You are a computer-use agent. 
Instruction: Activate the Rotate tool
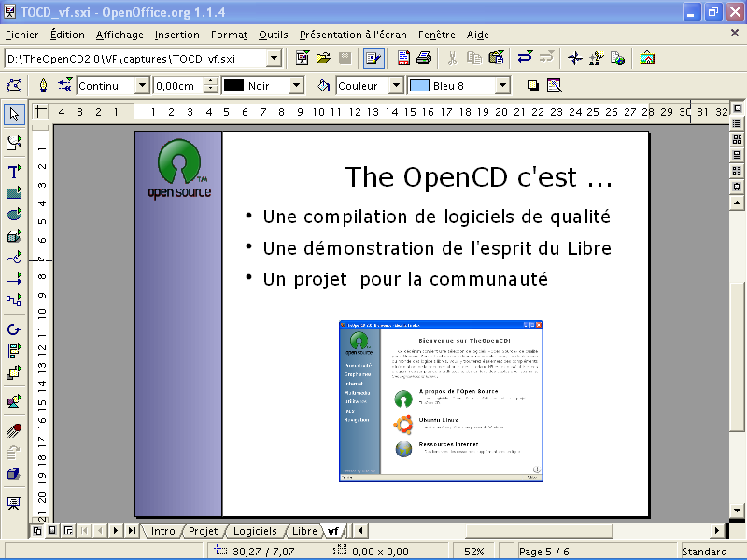pos(14,329)
